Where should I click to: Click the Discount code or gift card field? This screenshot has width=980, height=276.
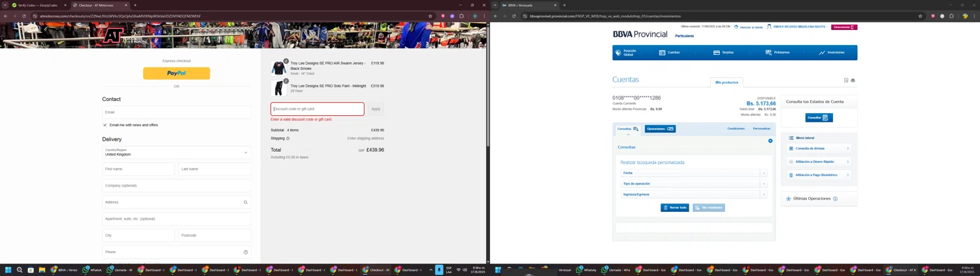[x=318, y=109]
